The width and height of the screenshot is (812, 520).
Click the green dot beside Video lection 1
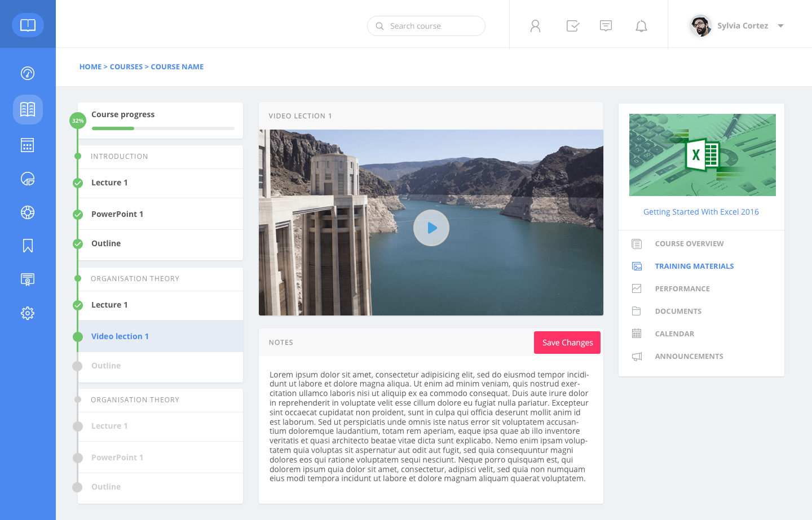pyautogui.click(x=78, y=337)
